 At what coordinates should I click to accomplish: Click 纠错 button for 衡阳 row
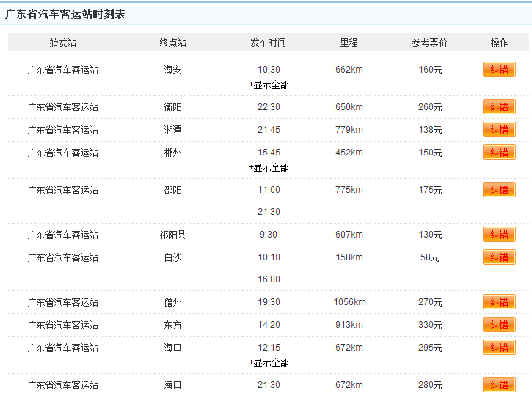tap(499, 107)
